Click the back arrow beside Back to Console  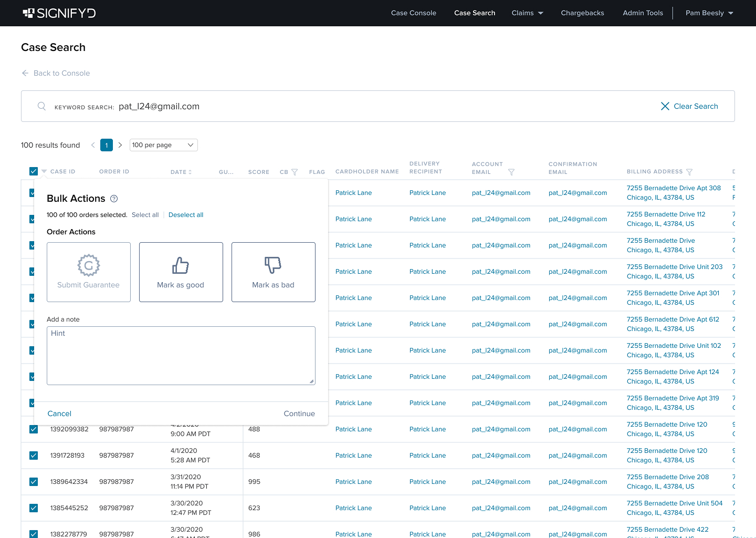(x=25, y=73)
